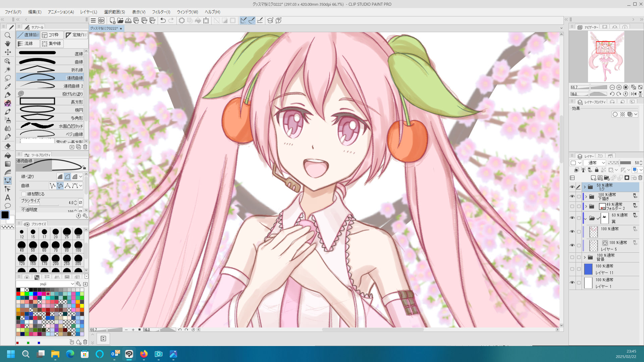Show レイヤー 11 visibility eye
644x362 pixels.
(x=572, y=269)
